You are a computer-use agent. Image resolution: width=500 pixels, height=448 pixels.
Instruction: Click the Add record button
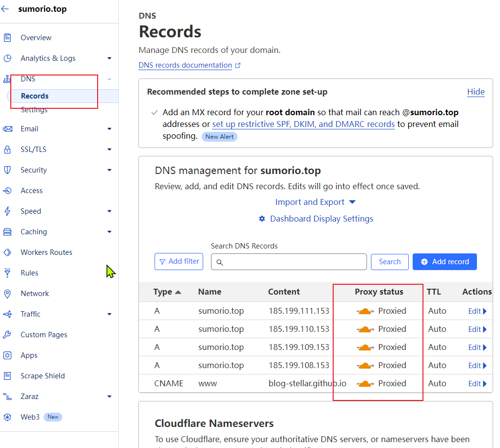click(445, 262)
